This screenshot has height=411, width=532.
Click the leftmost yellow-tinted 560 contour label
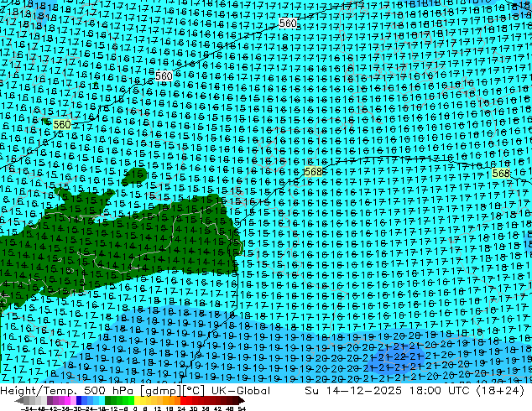(x=62, y=125)
